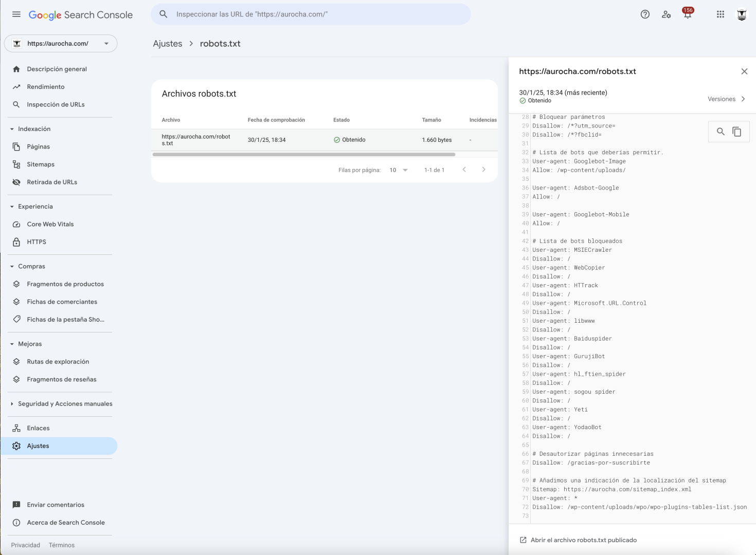Click the User-agent: Baiduspider line
Image resolution: width=756 pixels, height=555 pixels.
tap(572, 339)
